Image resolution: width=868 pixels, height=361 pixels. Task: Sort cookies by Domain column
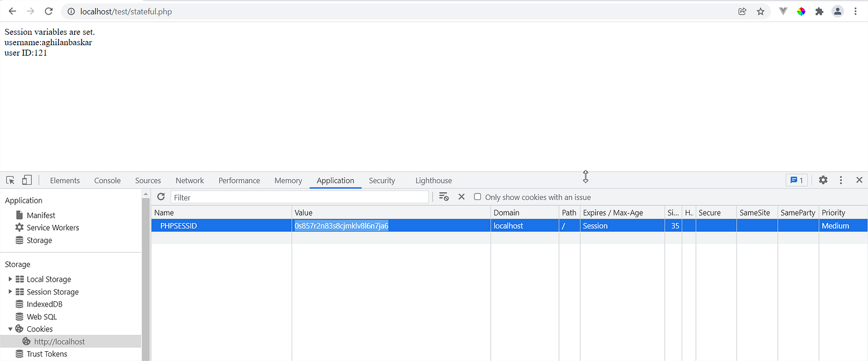point(525,213)
